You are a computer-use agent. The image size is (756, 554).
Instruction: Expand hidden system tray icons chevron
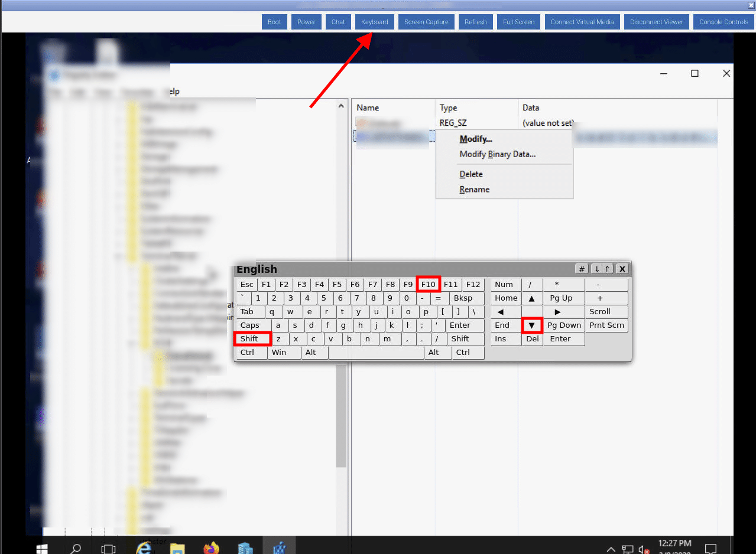(611, 549)
